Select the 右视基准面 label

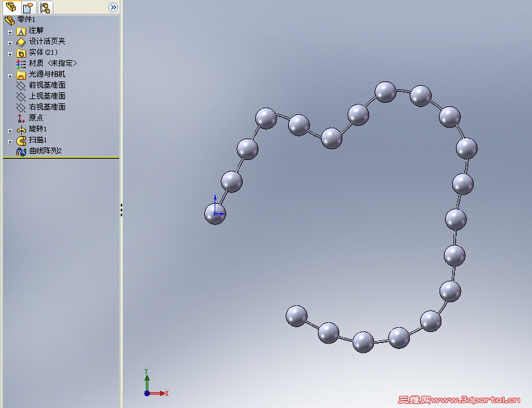coord(47,106)
